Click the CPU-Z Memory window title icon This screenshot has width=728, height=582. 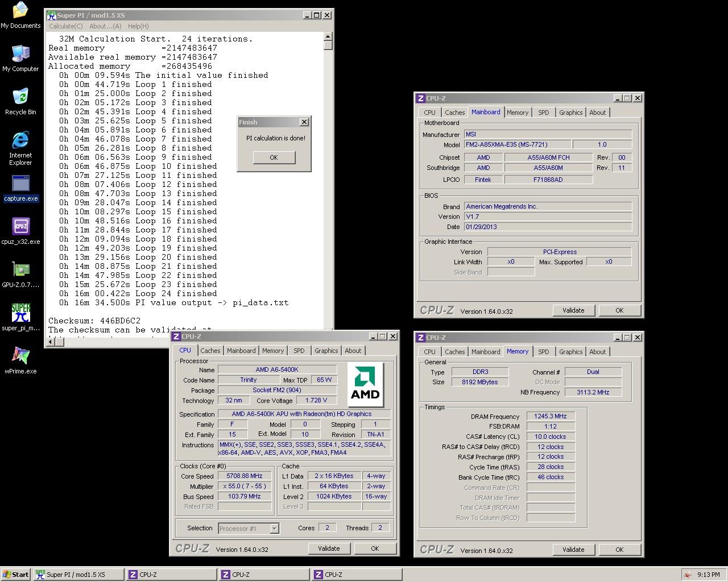point(421,338)
